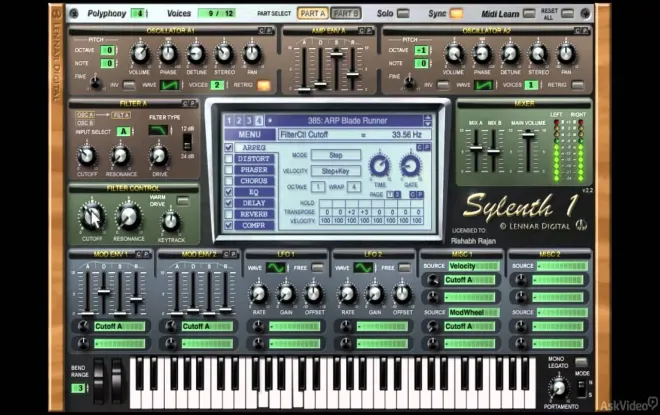The height and width of the screenshot is (415, 660).
Task: Enable Midi Learn
Action: point(529,13)
